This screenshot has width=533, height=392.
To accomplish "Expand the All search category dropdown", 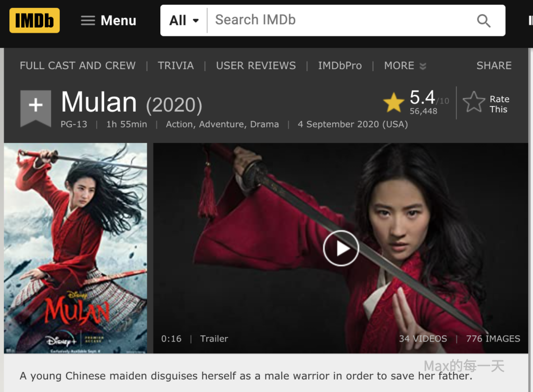I will [x=184, y=20].
